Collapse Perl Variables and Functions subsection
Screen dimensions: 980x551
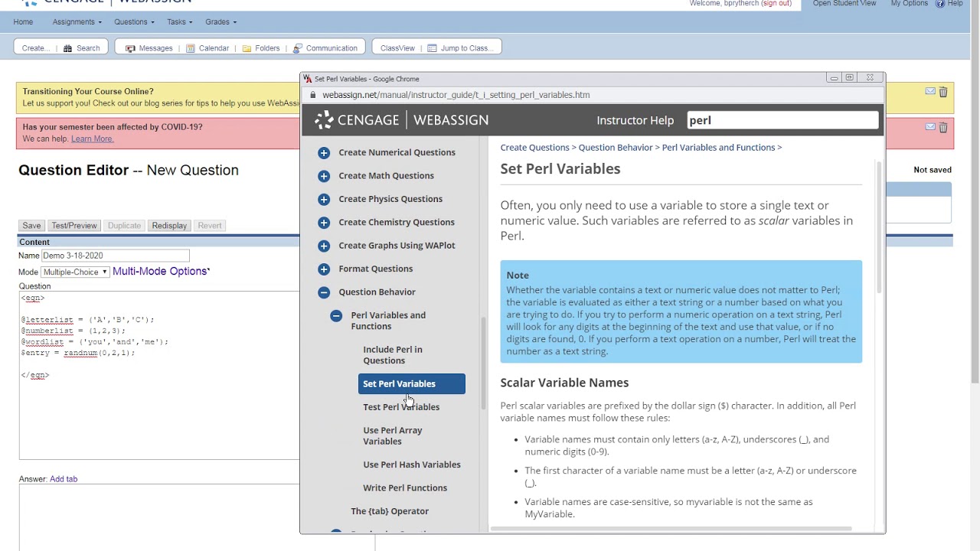pos(336,315)
